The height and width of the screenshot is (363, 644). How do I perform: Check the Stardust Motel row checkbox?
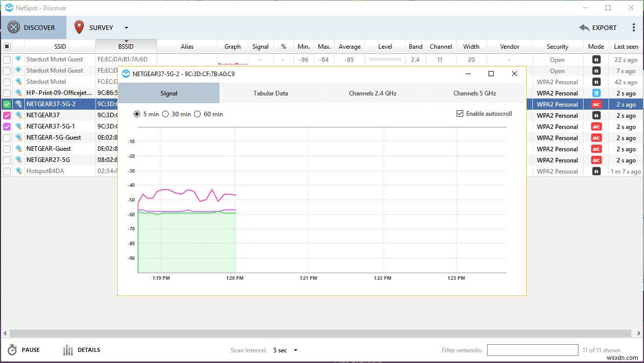click(x=7, y=82)
